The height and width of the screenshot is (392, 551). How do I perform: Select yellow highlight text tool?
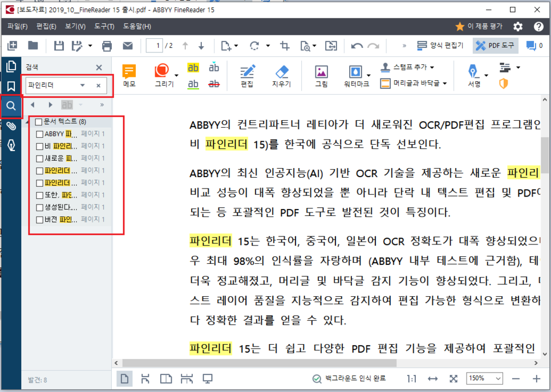point(193,67)
